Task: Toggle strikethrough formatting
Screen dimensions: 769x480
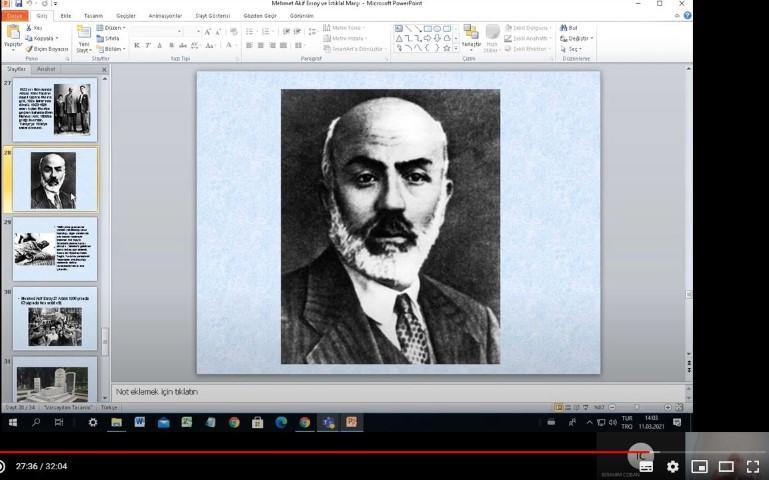Action: tap(182, 45)
